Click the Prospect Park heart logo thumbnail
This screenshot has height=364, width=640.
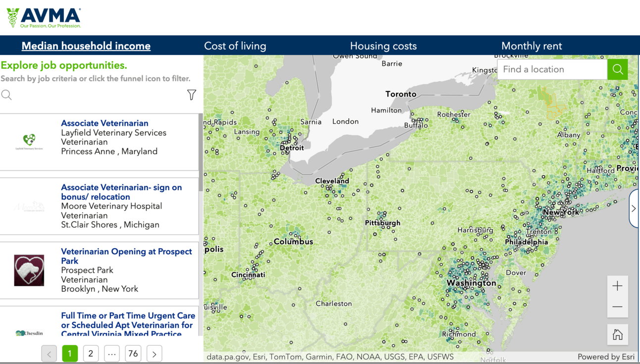point(29,270)
